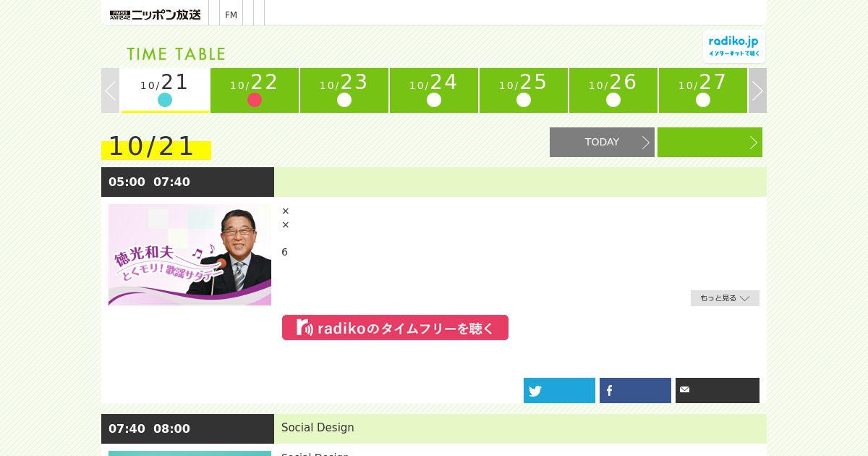The width and height of the screenshot is (868, 456).
Task: Expand program details with もっと見る
Action: click(725, 298)
